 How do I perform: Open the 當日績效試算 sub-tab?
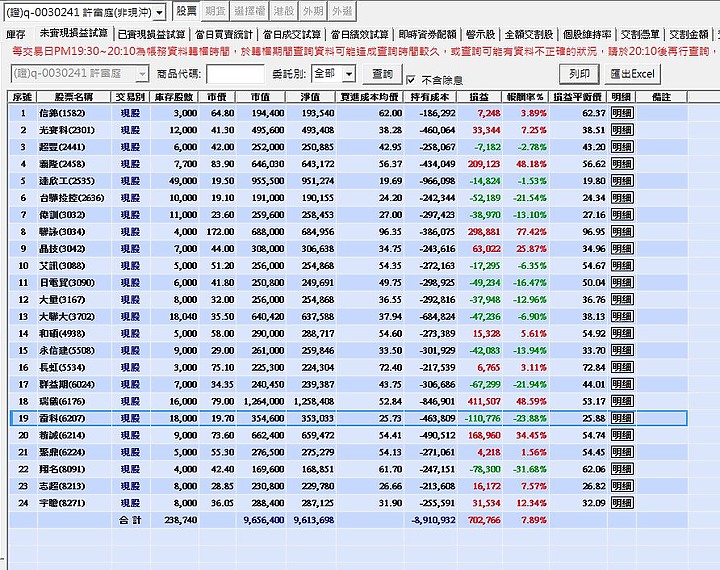360,34
